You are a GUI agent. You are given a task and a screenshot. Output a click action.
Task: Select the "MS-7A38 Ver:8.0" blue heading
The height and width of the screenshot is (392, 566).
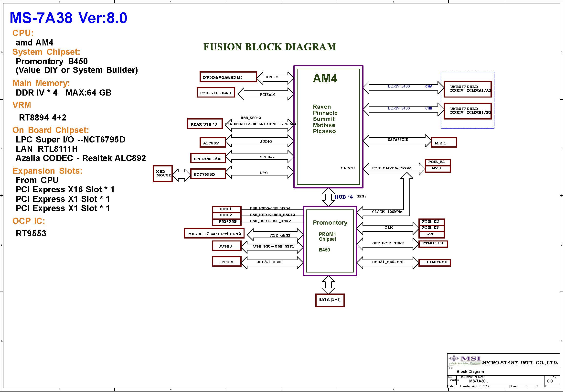coord(68,18)
